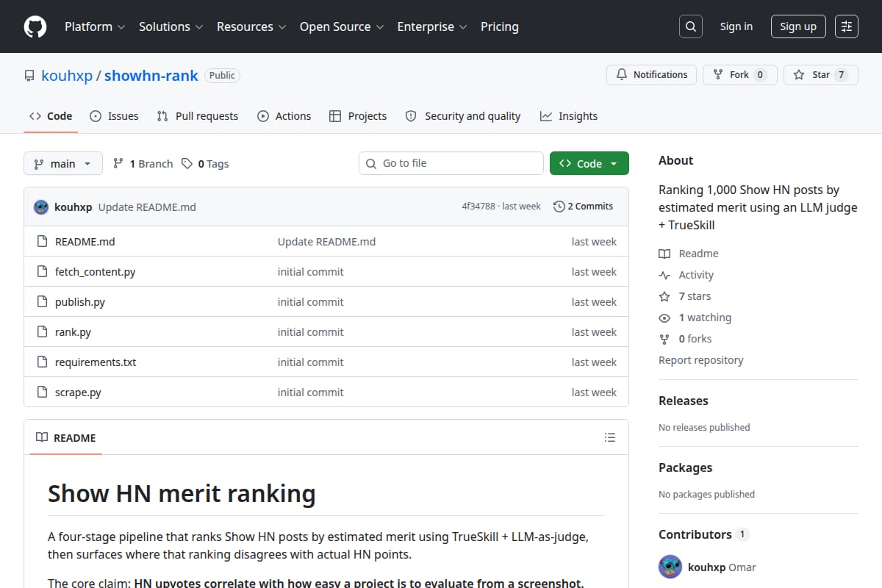Open the green Code dropdown button
The height and width of the screenshot is (588, 882).
click(589, 163)
